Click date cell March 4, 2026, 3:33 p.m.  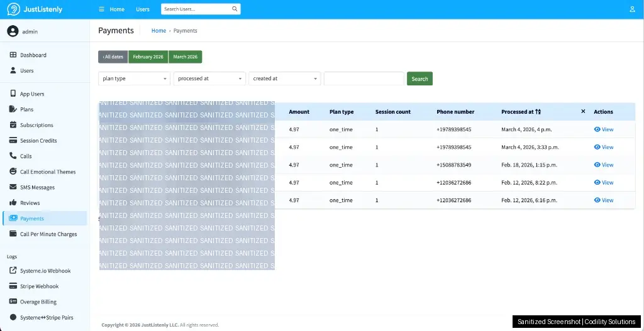[530, 147]
